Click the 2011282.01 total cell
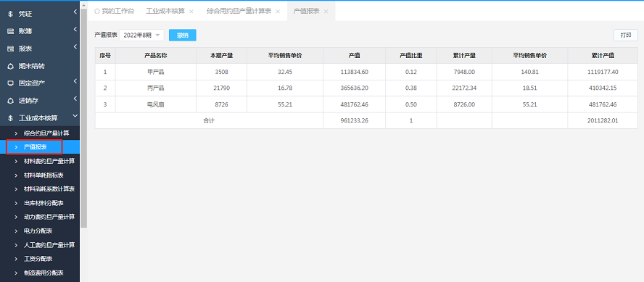The image size is (644, 282). click(603, 120)
